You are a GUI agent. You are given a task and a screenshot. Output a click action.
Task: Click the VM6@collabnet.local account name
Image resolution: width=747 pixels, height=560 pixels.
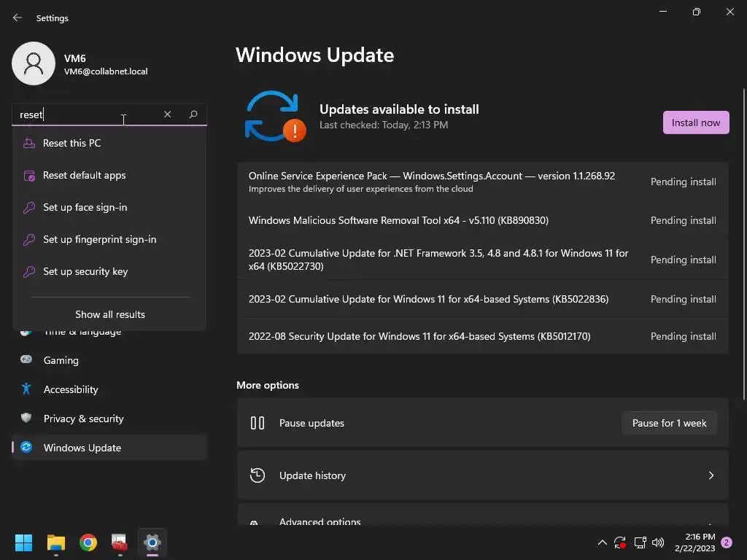[106, 71]
